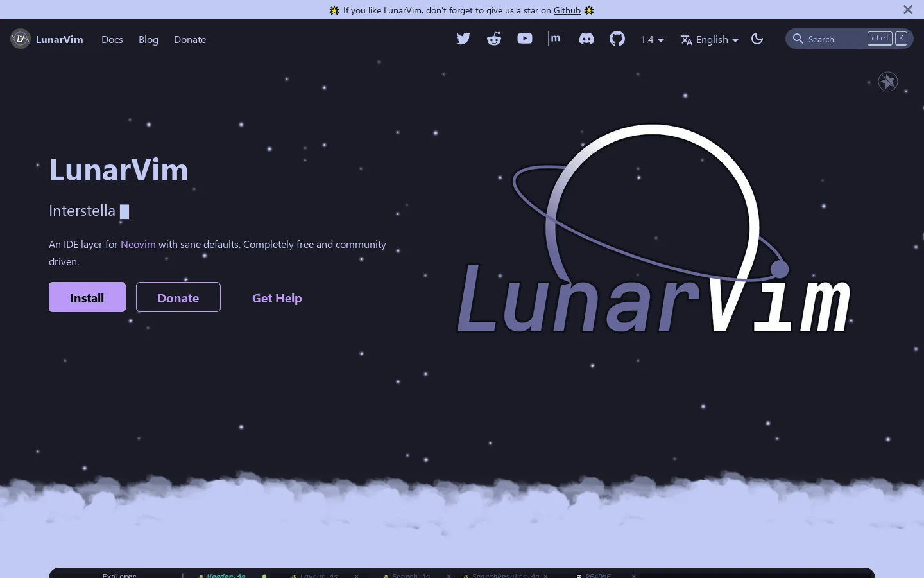Click the magnifier icon in search box
This screenshot has width=924, height=578.
(x=798, y=39)
